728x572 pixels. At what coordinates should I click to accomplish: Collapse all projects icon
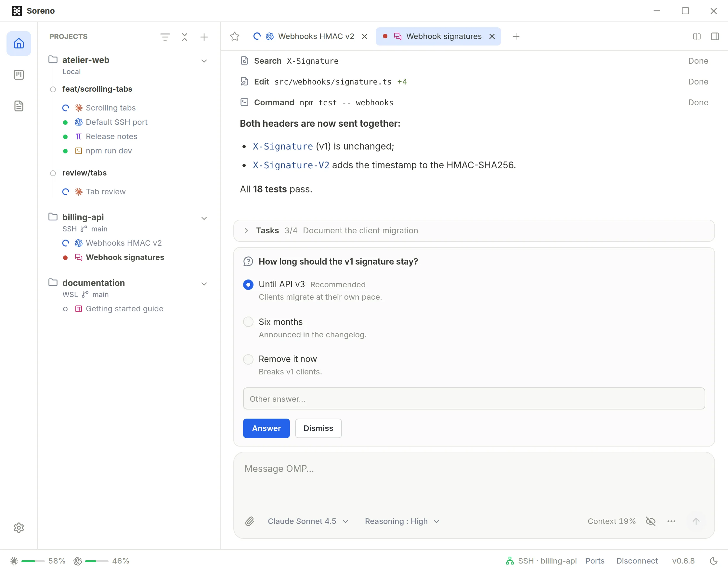click(185, 37)
